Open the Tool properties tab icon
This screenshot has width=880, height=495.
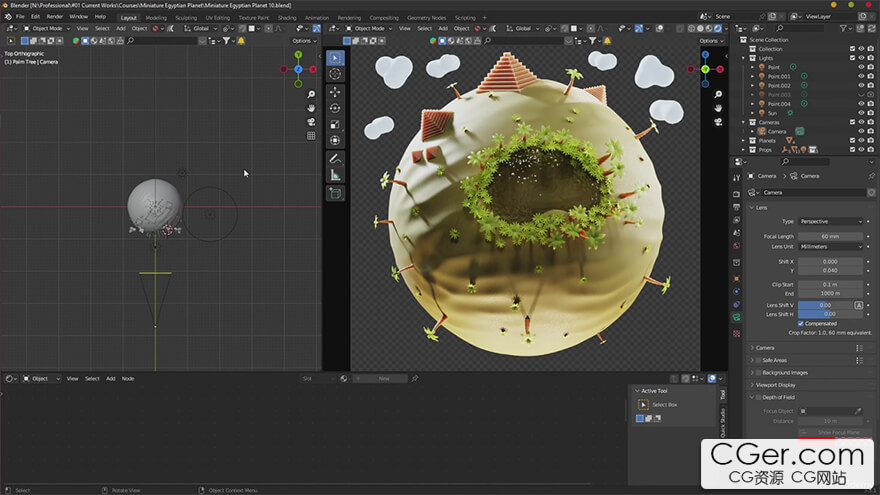(736, 178)
